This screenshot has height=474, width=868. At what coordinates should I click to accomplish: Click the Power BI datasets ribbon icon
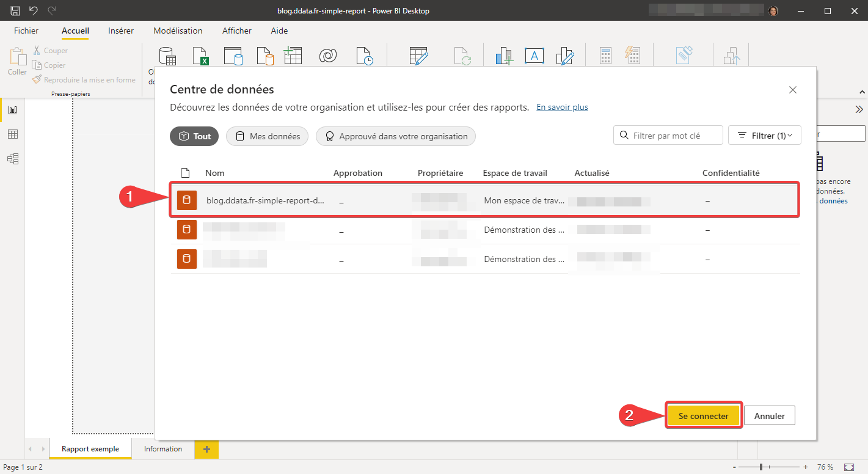coord(233,56)
